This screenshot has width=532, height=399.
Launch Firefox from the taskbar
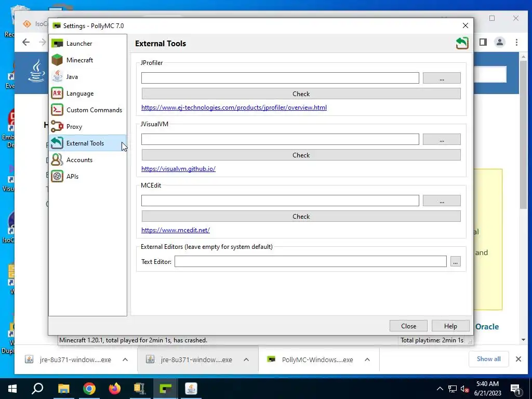114,389
